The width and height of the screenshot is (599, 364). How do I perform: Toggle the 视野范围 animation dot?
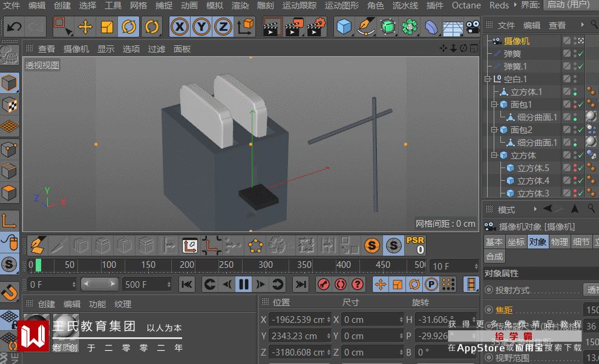(489, 357)
